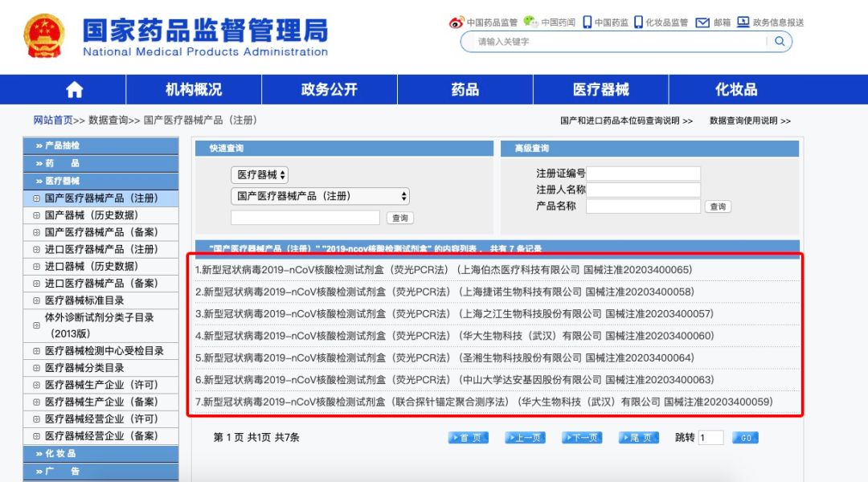Click the 注册人名称 input field
868x482 pixels.
pos(643,190)
